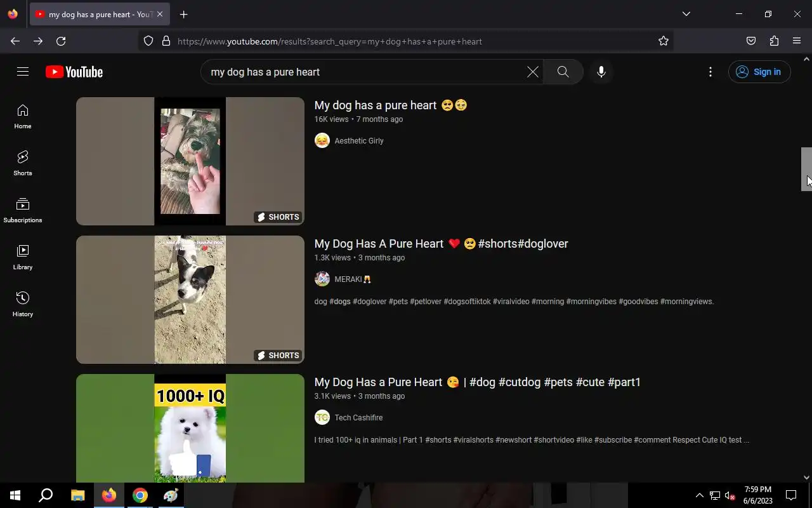Viewport: 812px width, 508px height.
Task: Go to Home in the sidebar
Action: (x=23, y=117)
